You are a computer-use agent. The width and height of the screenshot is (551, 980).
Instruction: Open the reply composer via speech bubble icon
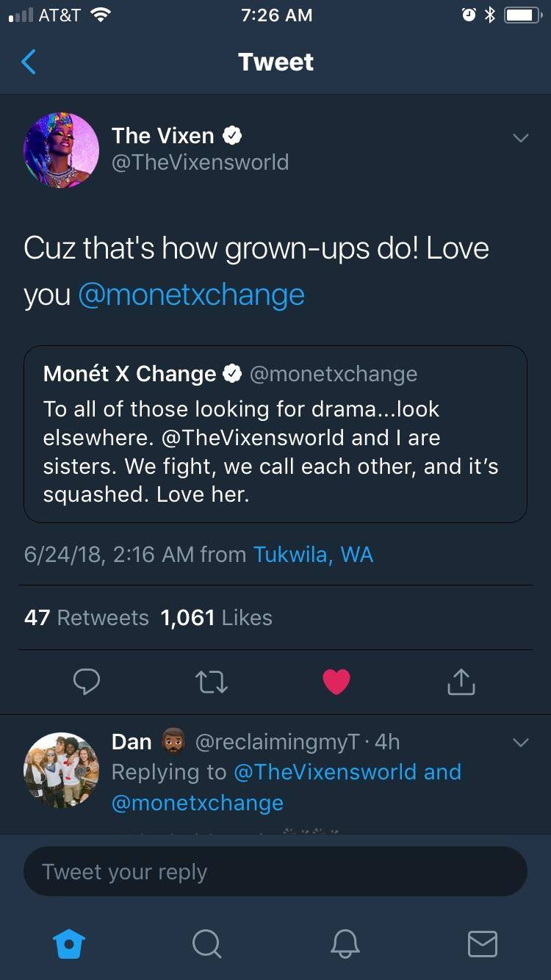pos(87,681)
